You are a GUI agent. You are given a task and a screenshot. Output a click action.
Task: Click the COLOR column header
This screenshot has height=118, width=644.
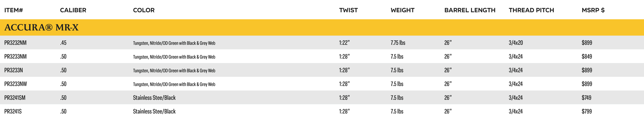[x=144, y=10]
